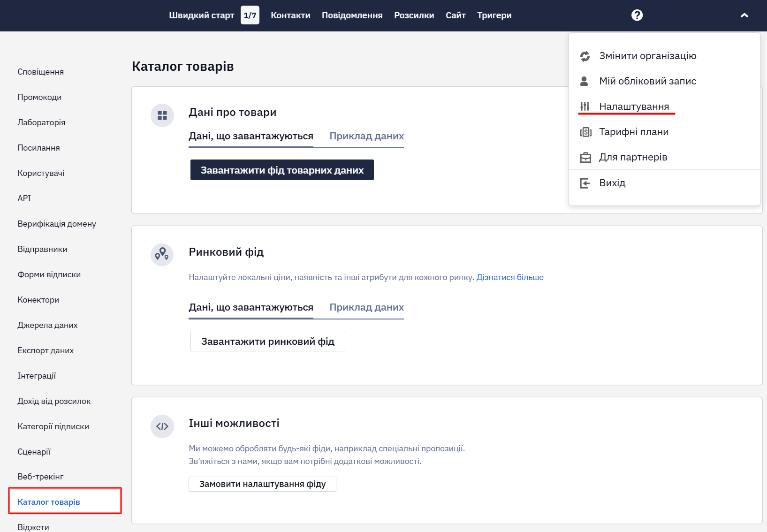Image resolution: width=767 pixels, height=532 pixels.
Task: Open Конектори in the sidebar
Action: 38,300
